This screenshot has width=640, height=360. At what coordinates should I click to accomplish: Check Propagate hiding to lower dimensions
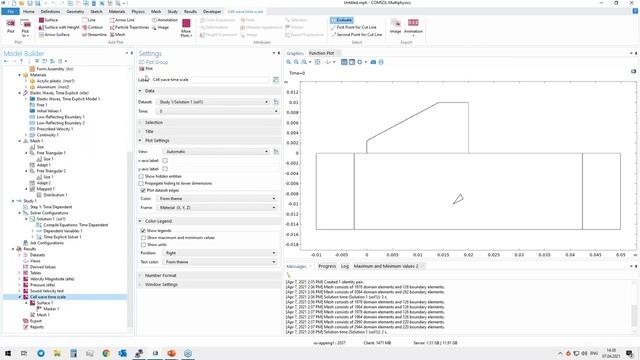click(x=141, y=183)
